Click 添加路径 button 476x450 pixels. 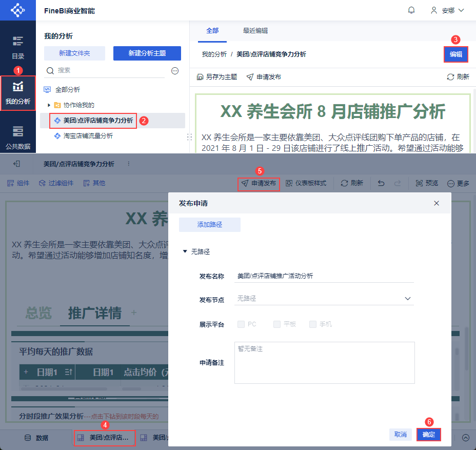(x=209, y=225)
